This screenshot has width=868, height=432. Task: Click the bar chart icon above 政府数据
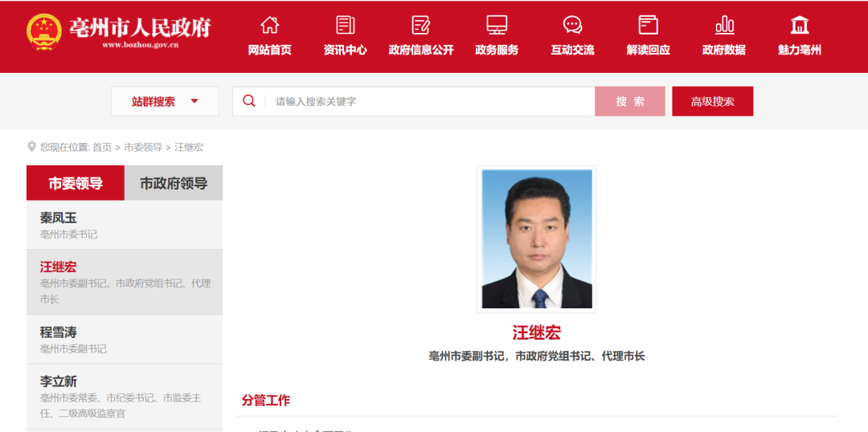724,25
